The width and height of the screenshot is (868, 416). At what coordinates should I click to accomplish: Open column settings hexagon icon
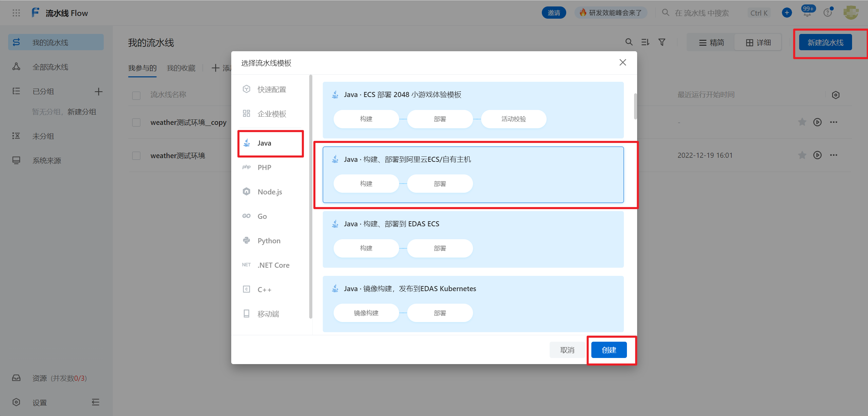pos(835,95)
